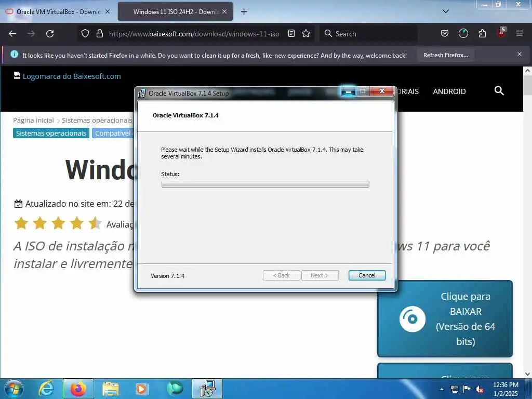Viewport: 532px width, 399px height.
Task: Click the circular downloads progress icon
Action: point(463,34)
